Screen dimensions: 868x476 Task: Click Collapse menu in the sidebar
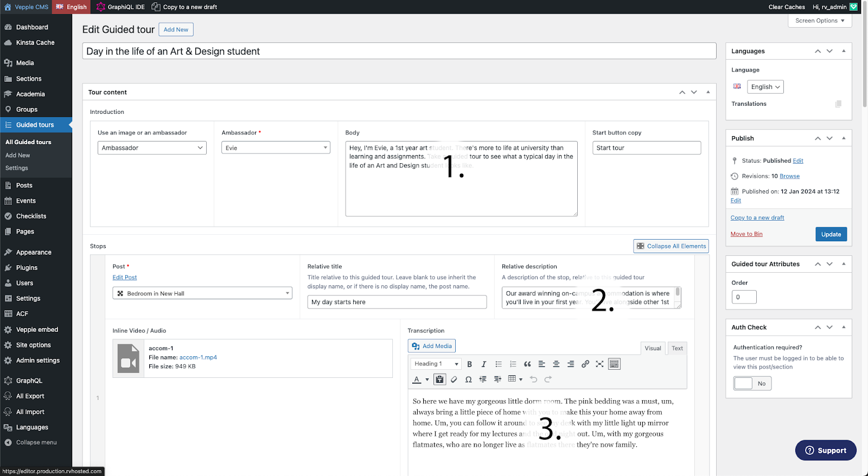pos(36,442)
